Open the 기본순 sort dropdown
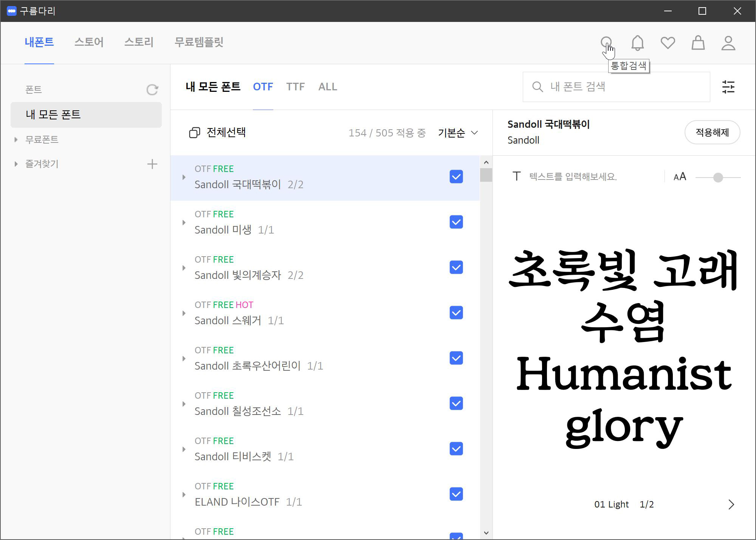 tap(458, 133)
